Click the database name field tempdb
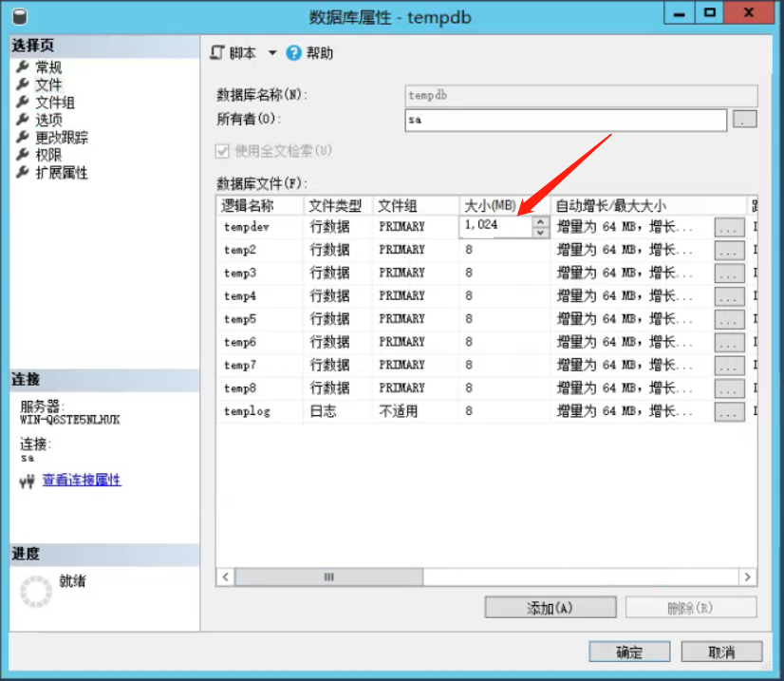Image resolution: width=784 pixels, height=681 pixels. 581,96
